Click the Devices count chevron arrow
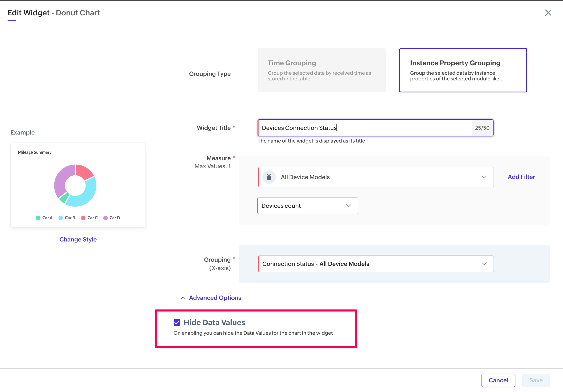 click(x=348, y=206)
